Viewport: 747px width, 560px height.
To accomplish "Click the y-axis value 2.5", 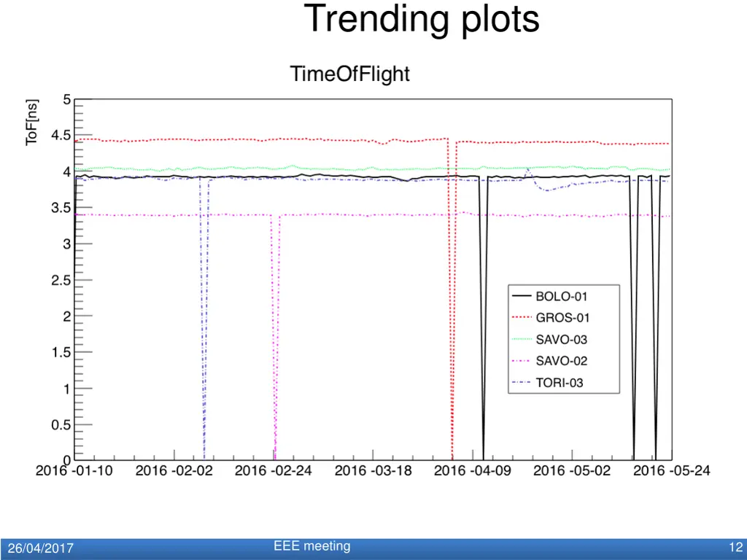I will [61, 281].
